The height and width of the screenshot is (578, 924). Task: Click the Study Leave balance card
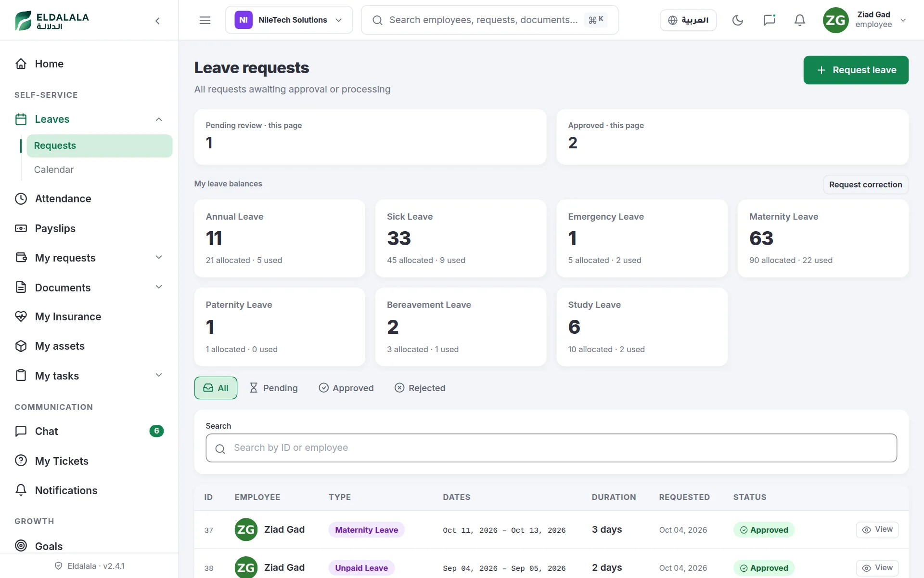(642, 327)
